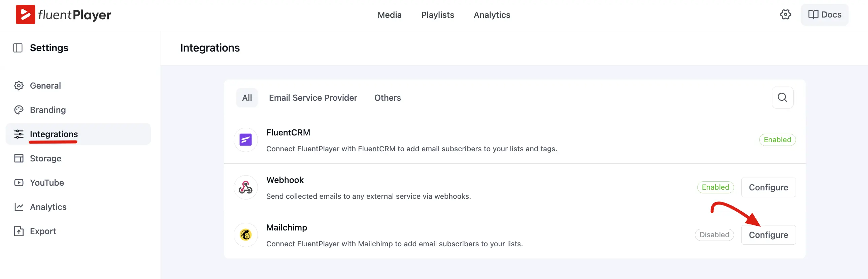Click the Webhook integration icon
The image size is (868, 279).
pyautogui.click(x=246, y=187)
